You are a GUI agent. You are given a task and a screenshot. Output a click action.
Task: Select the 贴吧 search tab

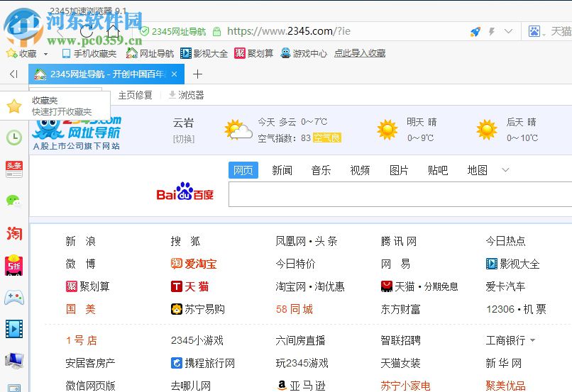tap(438, 170)
